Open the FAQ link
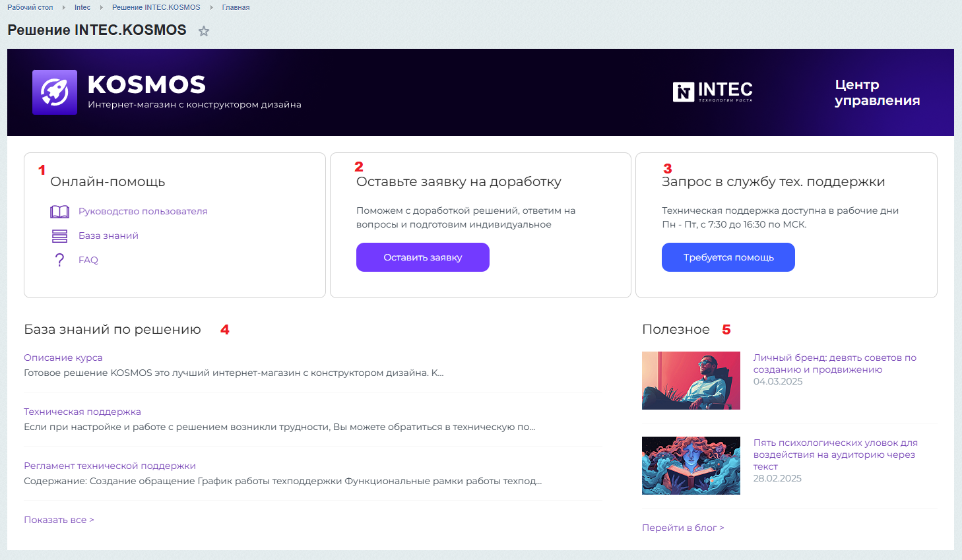 (88, 260)
